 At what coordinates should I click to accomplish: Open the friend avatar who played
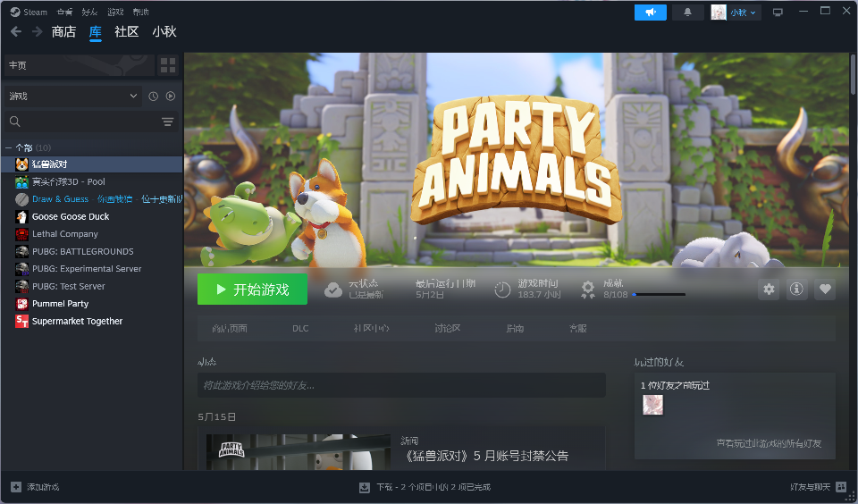click(652, 405)
